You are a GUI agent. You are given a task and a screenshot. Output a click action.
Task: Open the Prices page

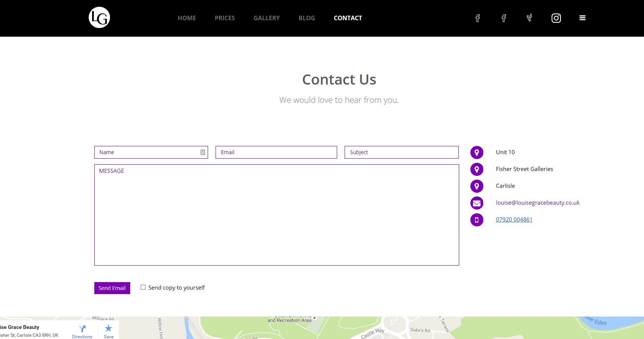[225, 18]
